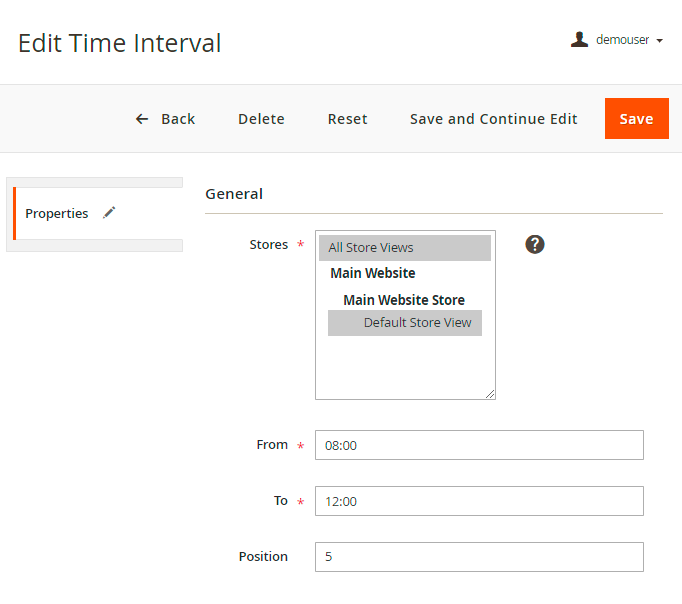Open the Properties tab
This screenshot has width=682, height=604.
(57, 213)
